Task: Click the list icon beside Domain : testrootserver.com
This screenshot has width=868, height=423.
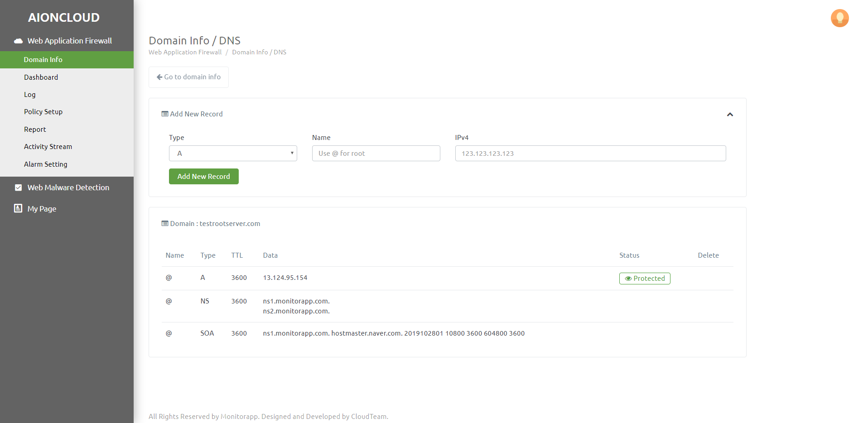Action: point(165,224)
